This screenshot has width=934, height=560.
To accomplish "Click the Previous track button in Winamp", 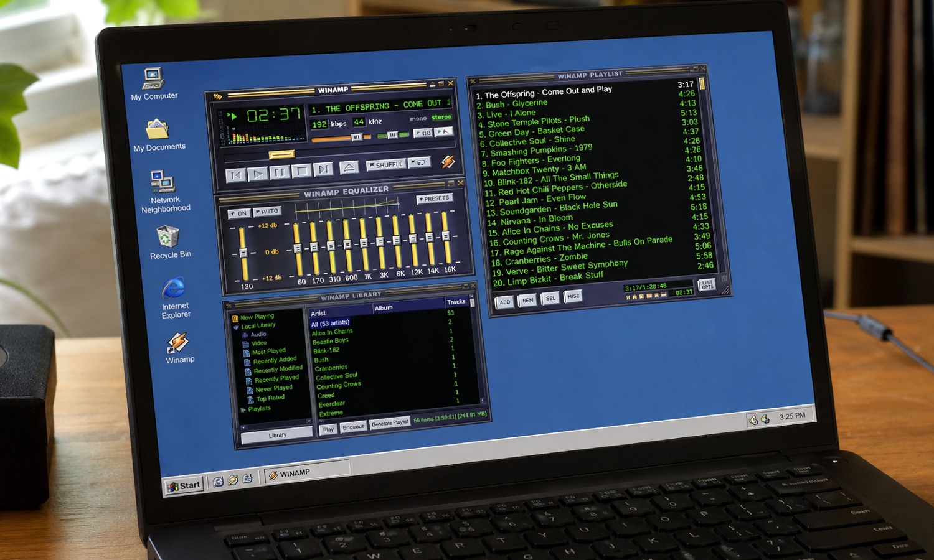I will (x=236, y=175).
